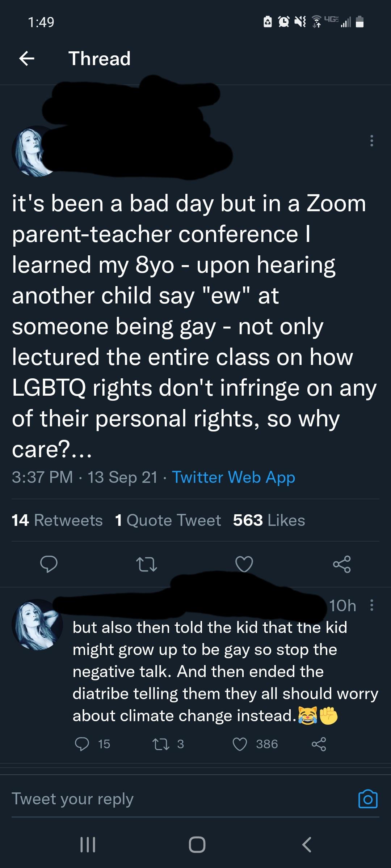Like the second tweet with 386 likes
Screen dimensions: 391x868
(x=240, y=744)
